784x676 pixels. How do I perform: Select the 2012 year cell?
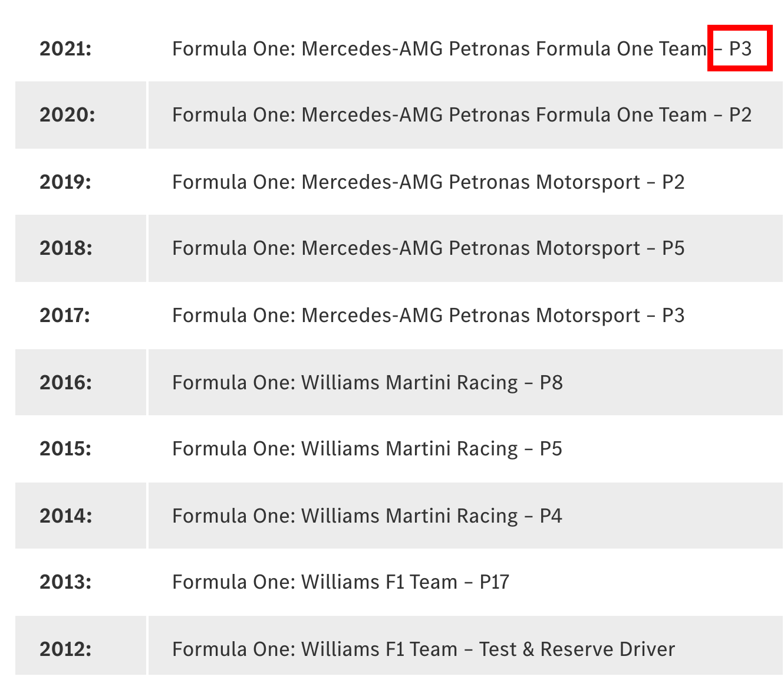click(x=65, y=649)
